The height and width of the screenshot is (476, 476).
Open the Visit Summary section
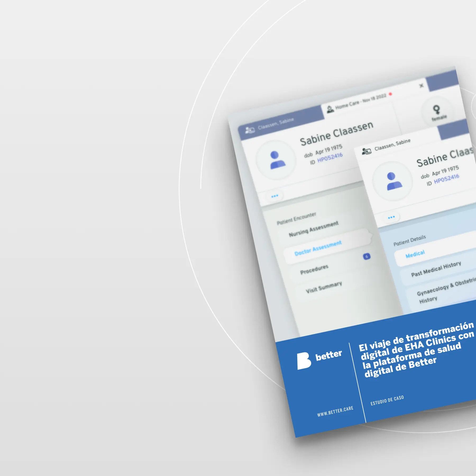324,287
